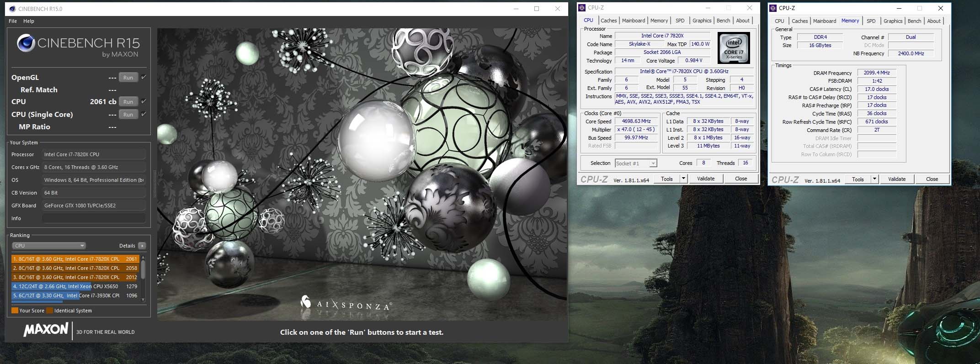Click the MAXON logo at bottom left
The image size is (980, 364).
[46, 330]
